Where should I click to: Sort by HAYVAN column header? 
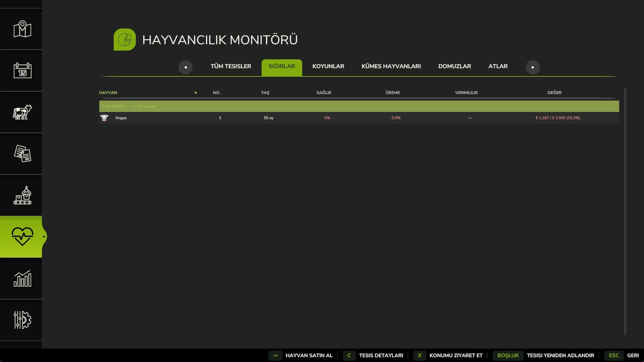click(x=108, y=93)
